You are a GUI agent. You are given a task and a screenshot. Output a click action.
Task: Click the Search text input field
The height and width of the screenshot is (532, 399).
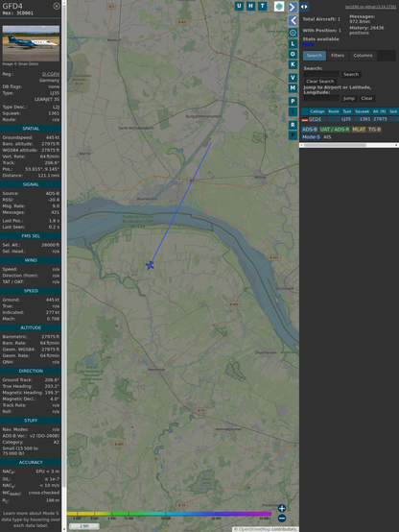(321, 74)
